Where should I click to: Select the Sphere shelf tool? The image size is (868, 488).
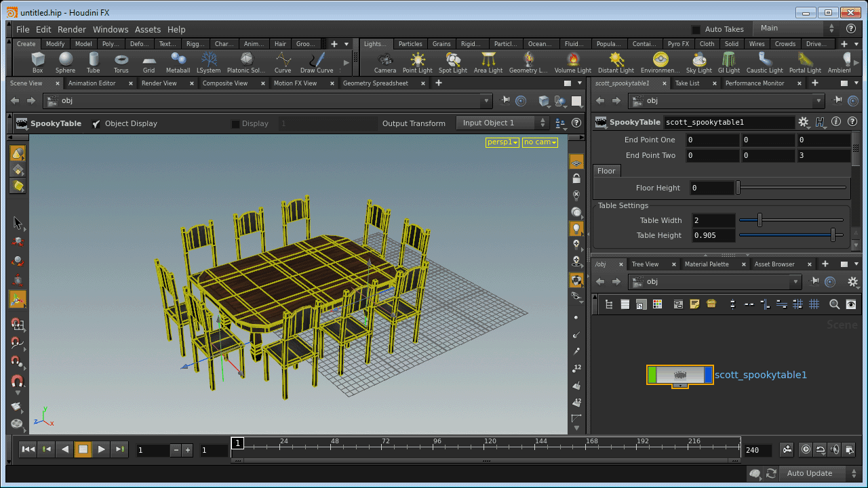[x=65, y=62]
